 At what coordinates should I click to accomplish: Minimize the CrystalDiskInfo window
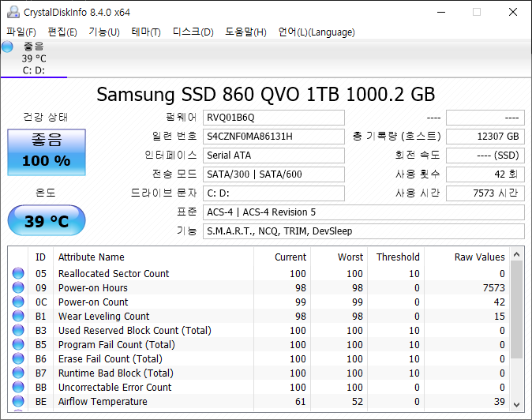[441, 12]
